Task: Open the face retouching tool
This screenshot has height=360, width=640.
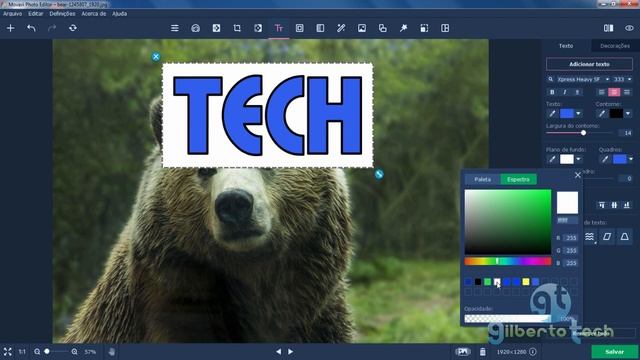Action: click(x=196, y=28)
